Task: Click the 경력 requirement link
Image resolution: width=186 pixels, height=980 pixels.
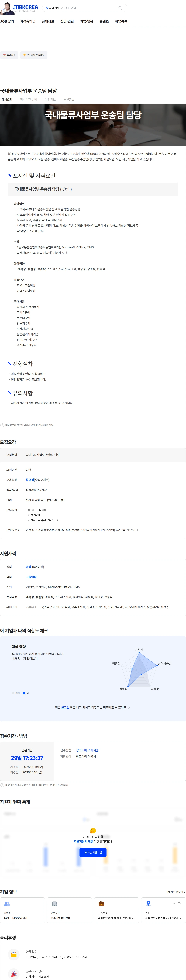Action: 28,567
